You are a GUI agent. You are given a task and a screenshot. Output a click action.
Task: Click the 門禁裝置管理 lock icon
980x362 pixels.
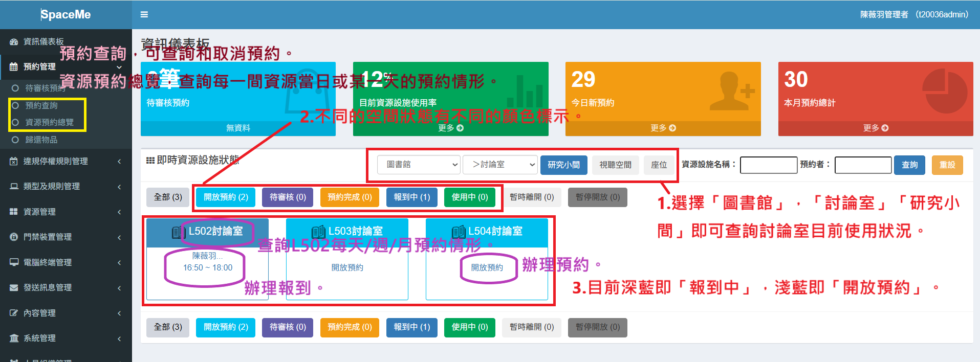tap(14, 237)
